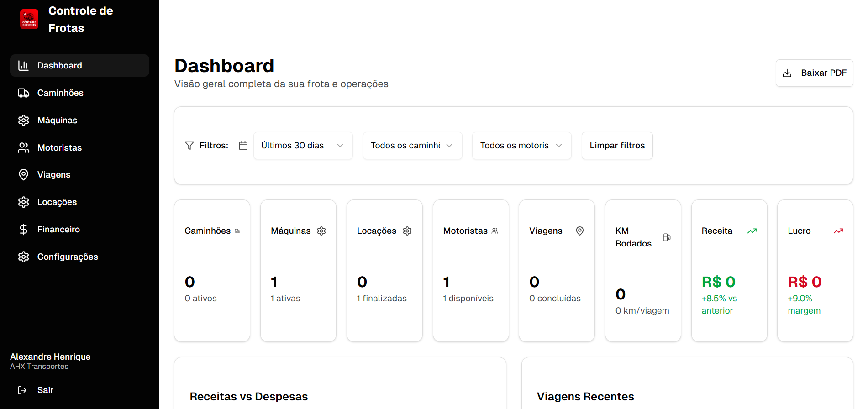Click the fuel pump icon on KM Rodados card

tap(667, 237)
